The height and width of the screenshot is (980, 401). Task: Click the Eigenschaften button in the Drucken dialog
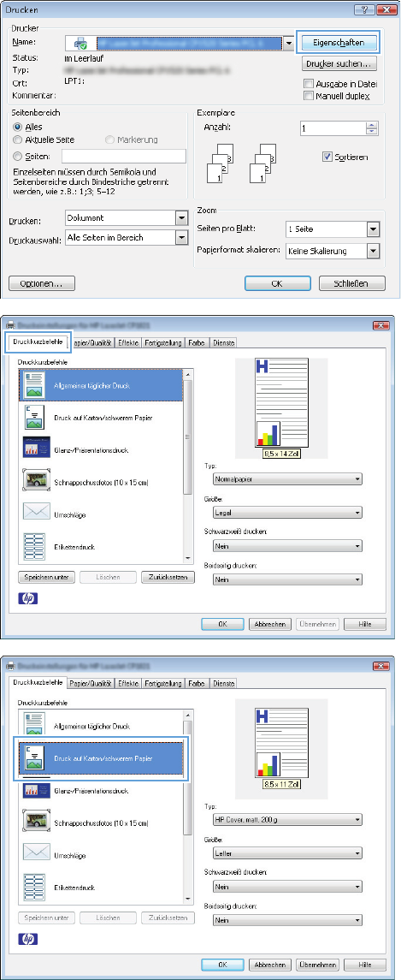pos(338,43)
